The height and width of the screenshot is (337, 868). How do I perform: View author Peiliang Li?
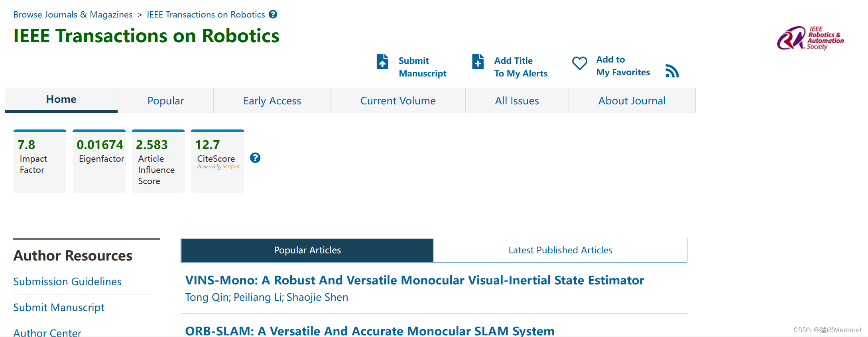pos(258,297)
